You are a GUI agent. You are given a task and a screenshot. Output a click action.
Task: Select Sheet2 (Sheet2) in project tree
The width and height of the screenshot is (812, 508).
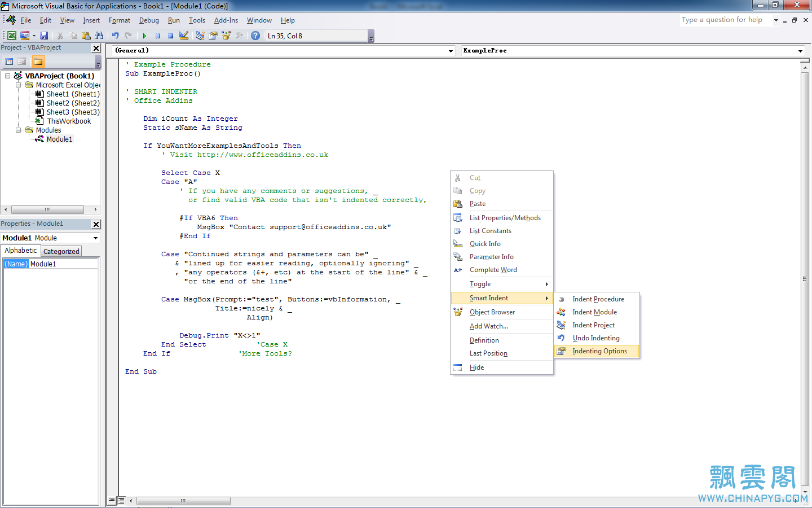click(x=73, y=103)
